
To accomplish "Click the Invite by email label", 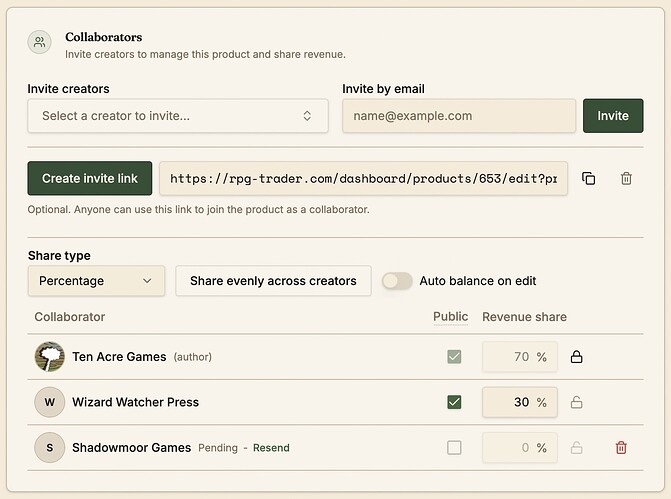I will (383, 89).
